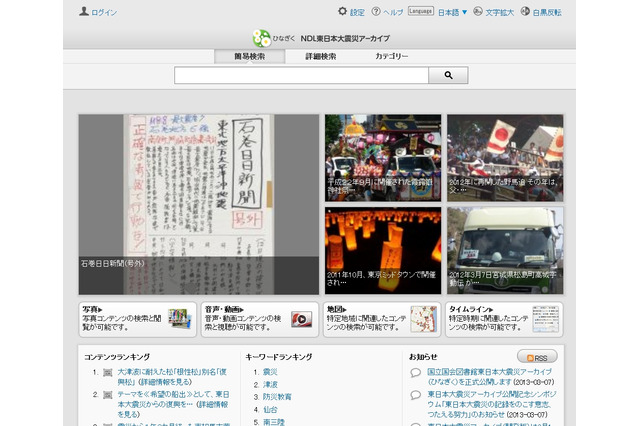Click the document icon for ranking 1
640x426 pixels.
[x=107, y=373]
